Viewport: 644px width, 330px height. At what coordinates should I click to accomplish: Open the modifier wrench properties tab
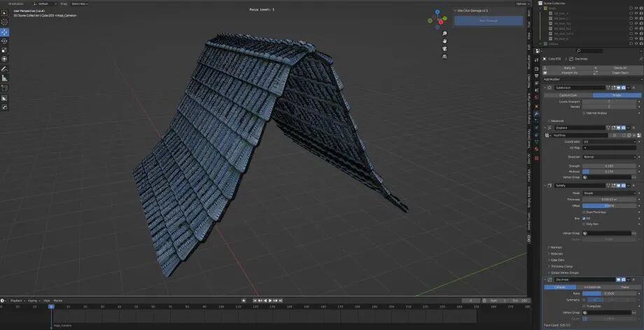[536, 114]
